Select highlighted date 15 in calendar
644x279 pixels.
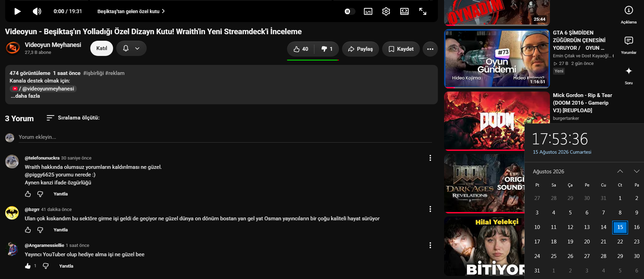(620, 227)
